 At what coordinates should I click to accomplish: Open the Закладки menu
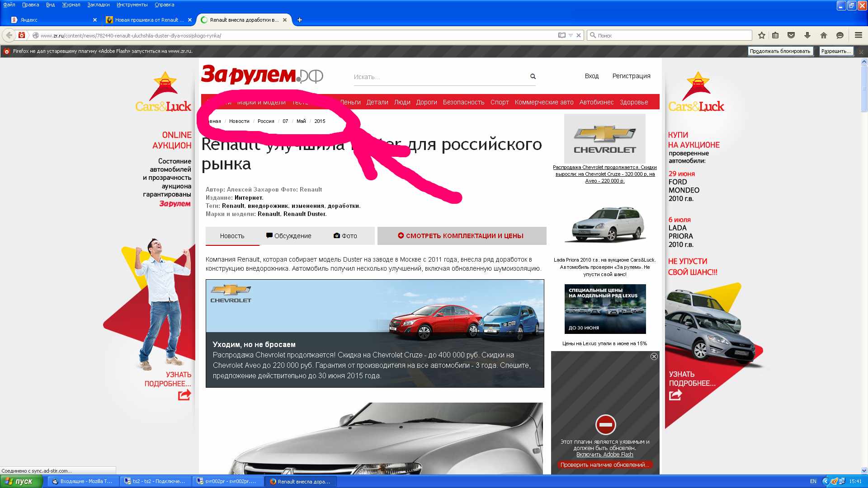tap(98, 5)
